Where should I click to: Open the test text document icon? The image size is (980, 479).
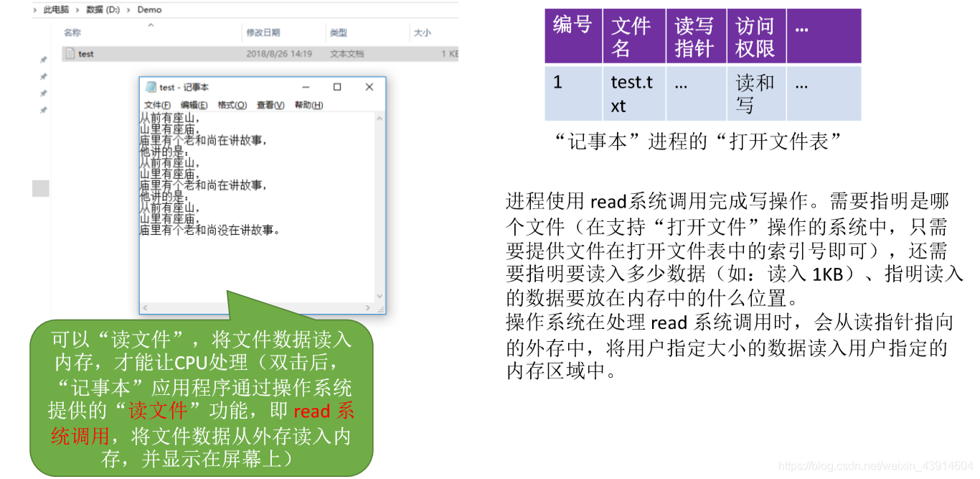click(x=72, y=52)
